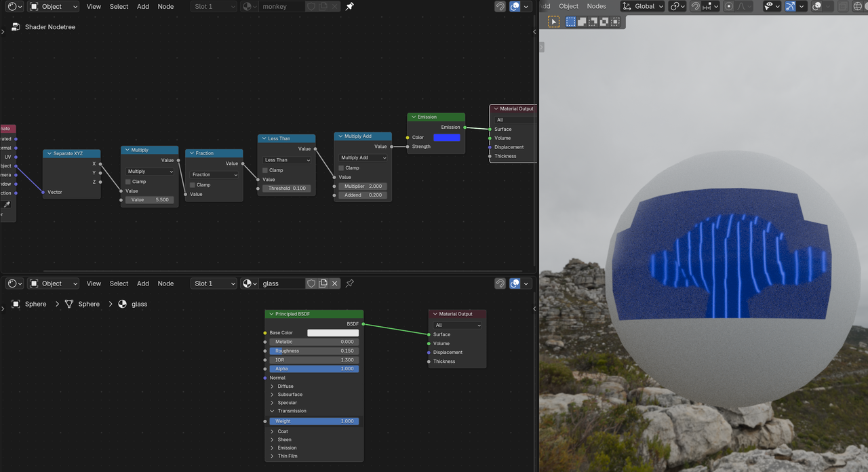Screen dimensions: 868x472
Task: Open the Node menu in the lower node editor
Action: (x=165, y=283)
